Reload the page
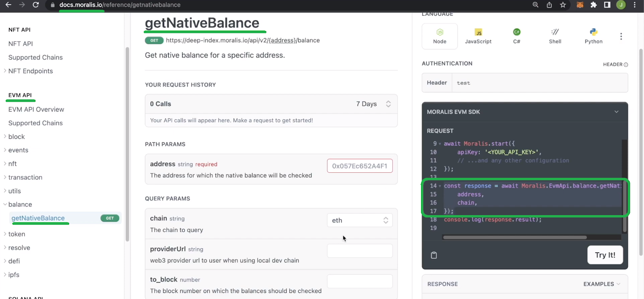Viewport: 644px width, 299px height. click(x=36, y=5)
